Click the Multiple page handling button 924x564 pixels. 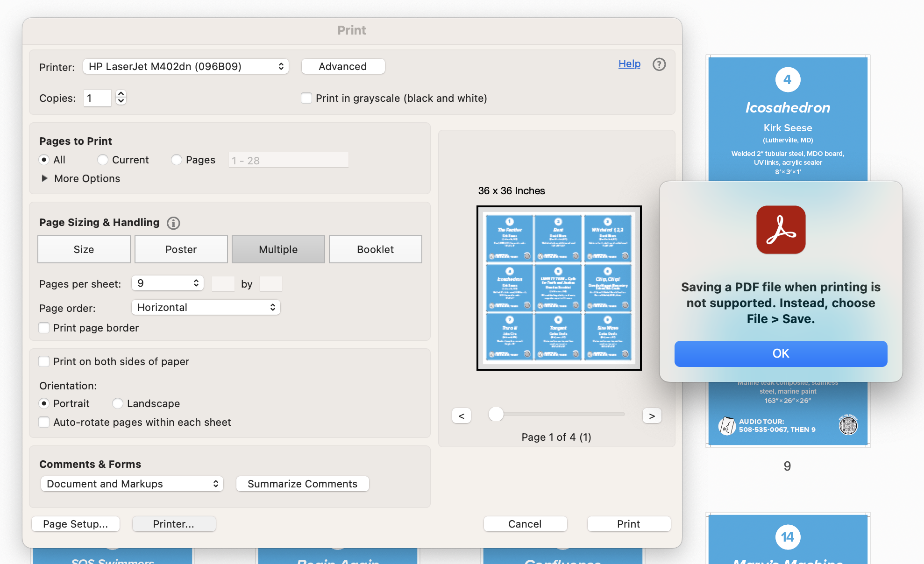tap(277, 249)
